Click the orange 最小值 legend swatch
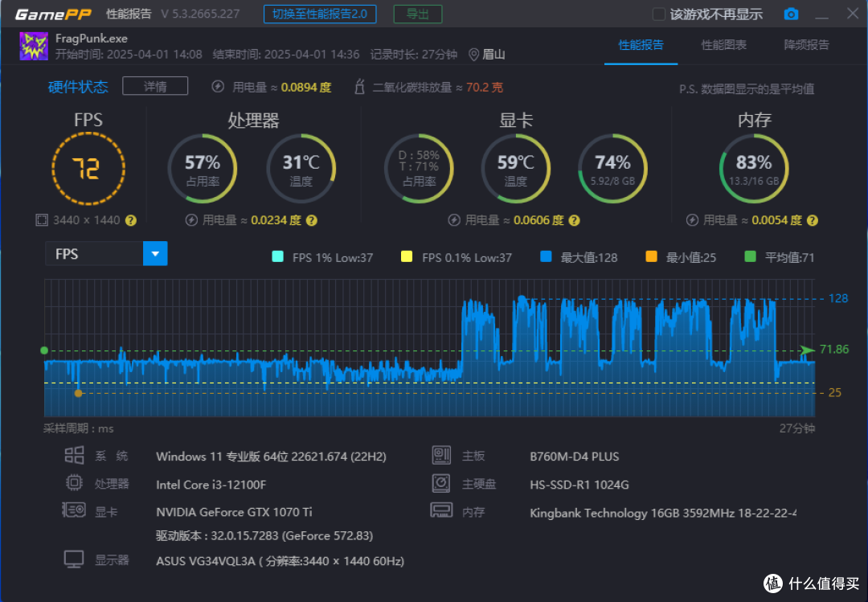This screenshot has width=868, height=602. pos(652,256)
